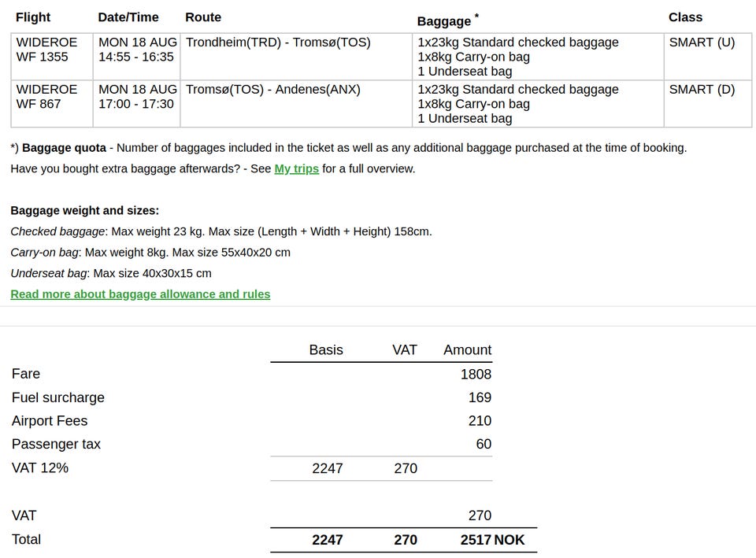756x558 pixels.
Task: Click the Passenger tax amount 60
Action: click(x=484, y=445)
